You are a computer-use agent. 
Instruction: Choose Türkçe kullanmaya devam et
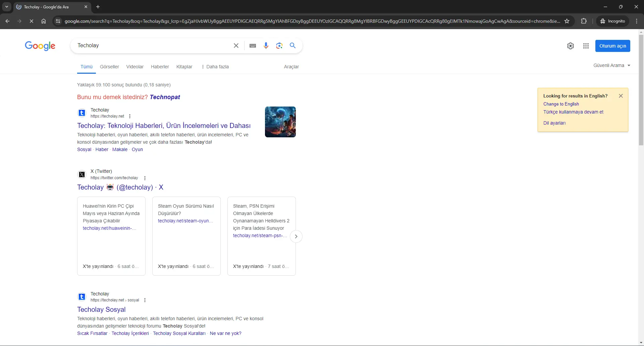coord(573,112)
